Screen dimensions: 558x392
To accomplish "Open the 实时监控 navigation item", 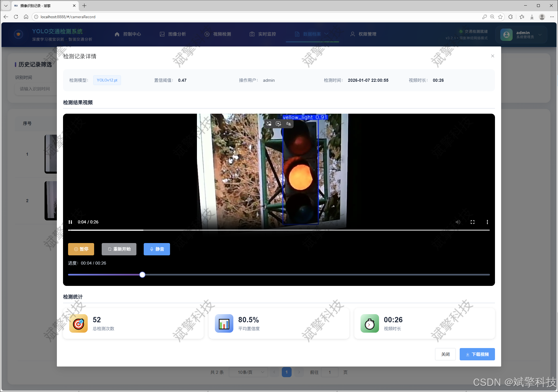I will [x=263, y=34].
